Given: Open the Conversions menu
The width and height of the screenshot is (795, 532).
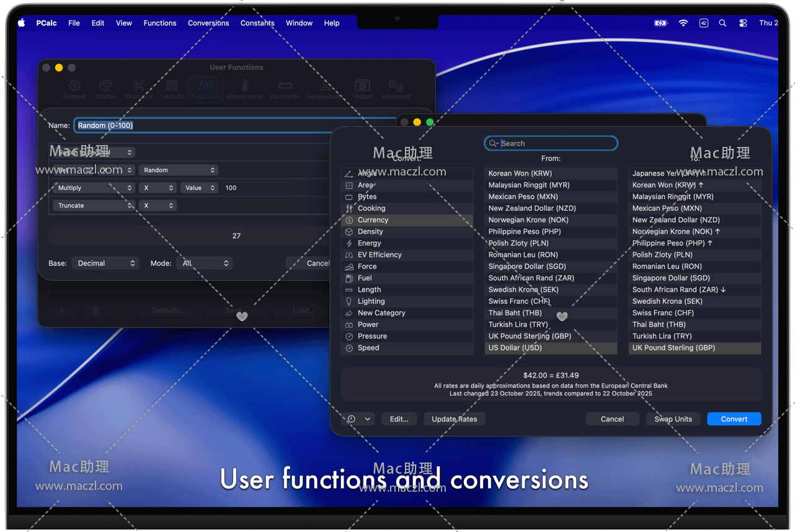Looking at the screenshot, I should coord(208,23).
